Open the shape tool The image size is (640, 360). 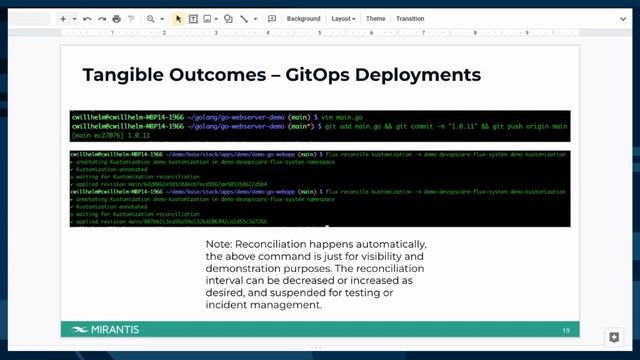pyautogui.click(x=228, y=19)
